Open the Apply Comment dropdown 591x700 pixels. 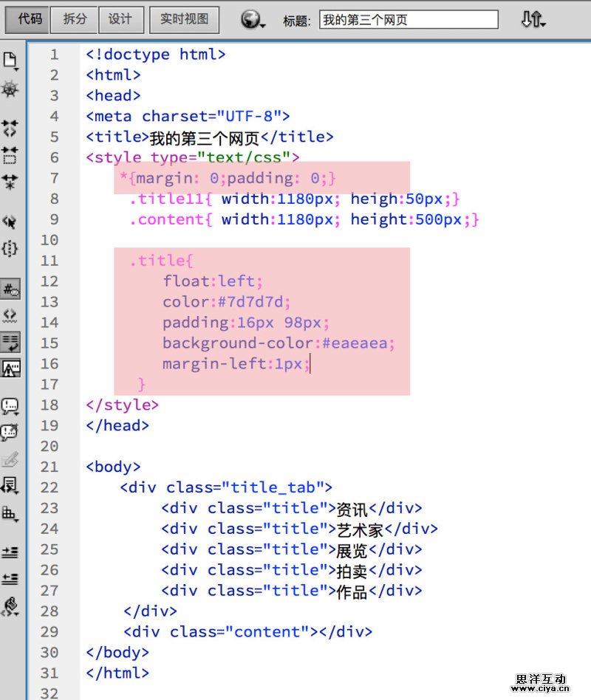coord(10,405)
